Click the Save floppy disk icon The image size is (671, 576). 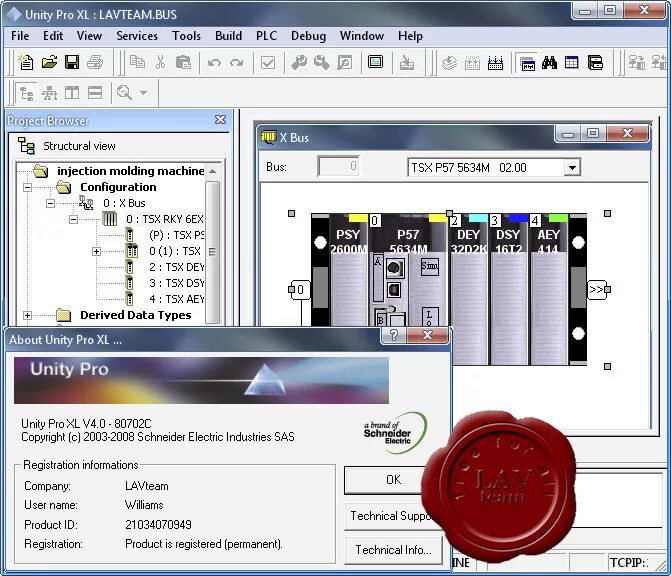72,62
